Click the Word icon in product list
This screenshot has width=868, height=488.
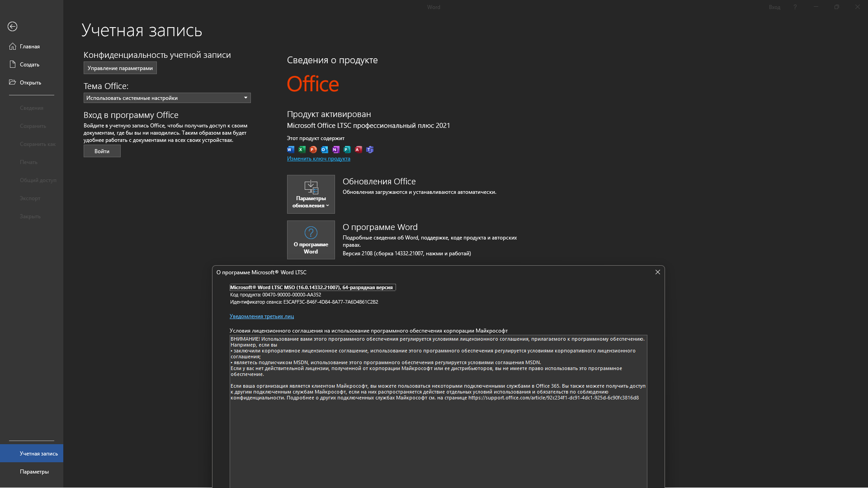(291, 150)
